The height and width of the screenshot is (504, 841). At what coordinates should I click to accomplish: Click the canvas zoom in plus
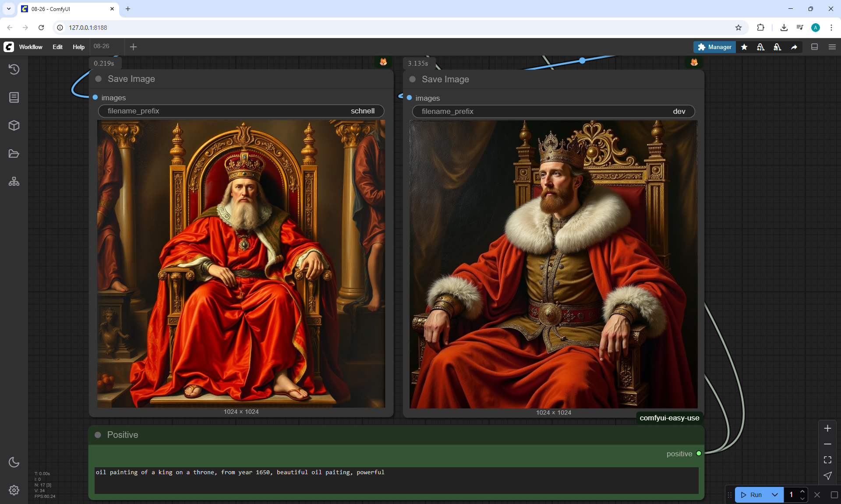[x=827, y=428]
